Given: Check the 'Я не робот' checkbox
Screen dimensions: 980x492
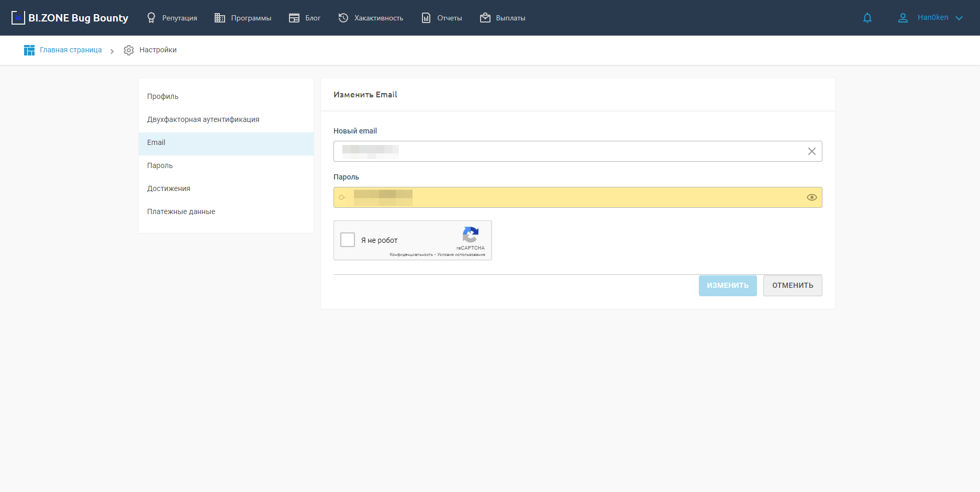Looking at the screenshot, I should coord(348,240).
